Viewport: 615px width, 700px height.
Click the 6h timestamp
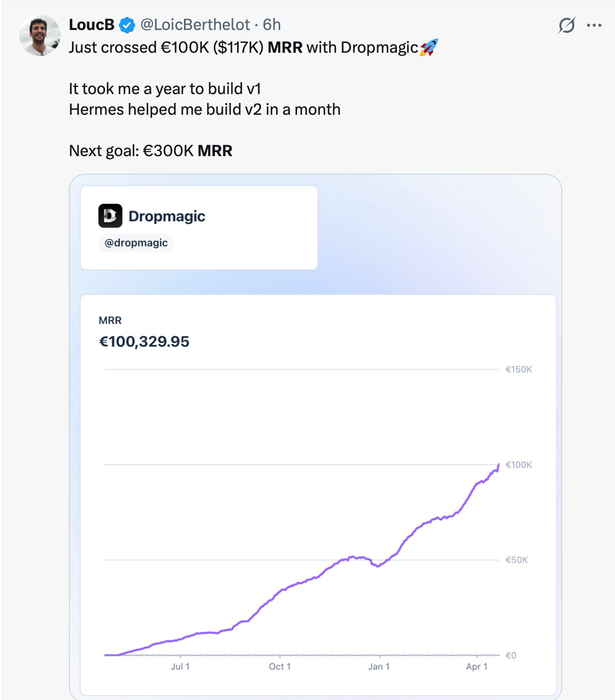pyautogui.click(x=271, y=24)
